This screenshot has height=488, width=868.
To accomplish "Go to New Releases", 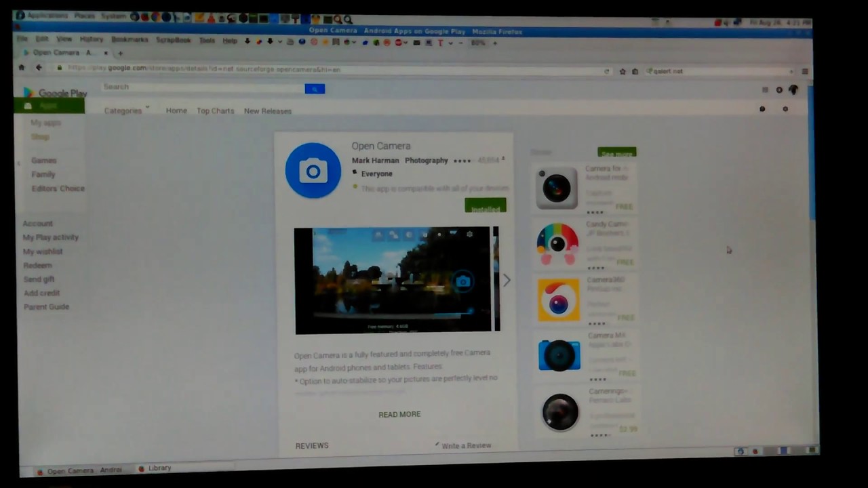I will point(268,111).
